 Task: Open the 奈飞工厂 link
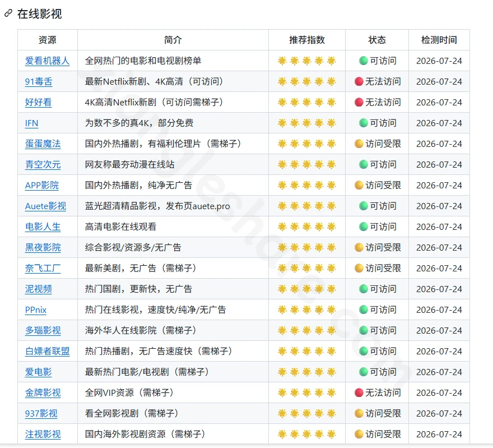(x=43, y=269)
